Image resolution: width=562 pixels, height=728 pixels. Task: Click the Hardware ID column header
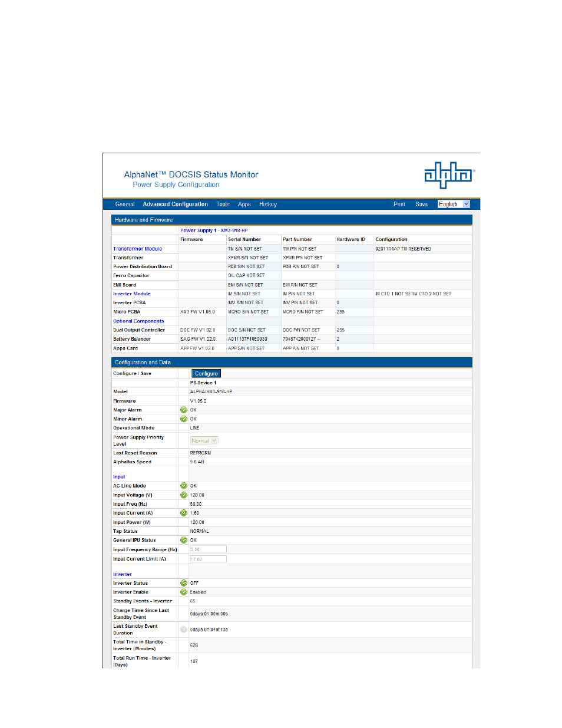point(351,239)
